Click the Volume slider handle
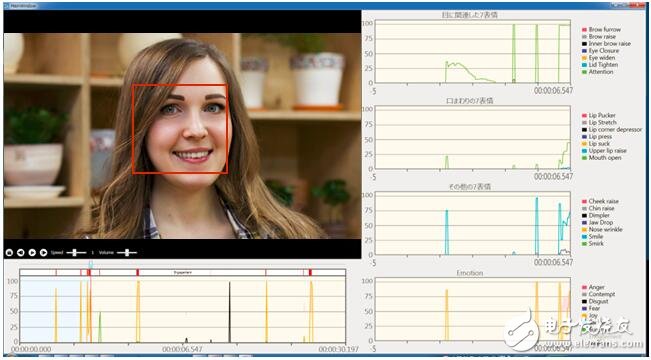Screen dimensions: 651x360 128,252
